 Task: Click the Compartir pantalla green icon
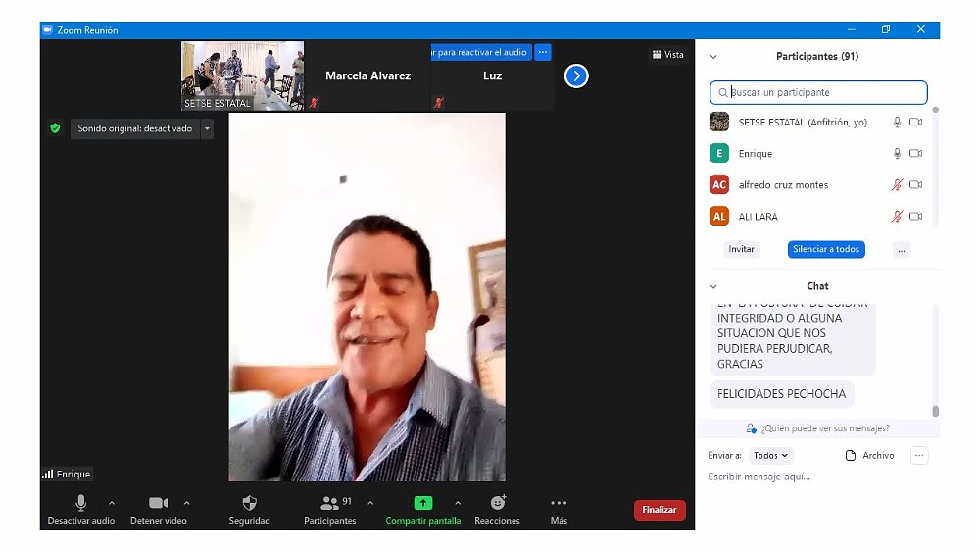coord(422,503)
